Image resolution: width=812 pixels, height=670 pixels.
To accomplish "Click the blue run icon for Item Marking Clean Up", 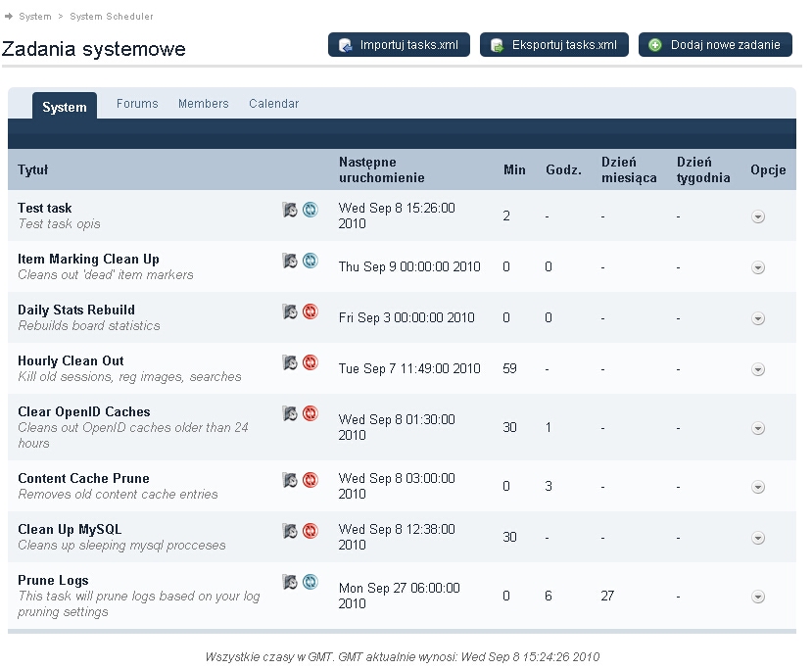I will (x=310, y=260).
